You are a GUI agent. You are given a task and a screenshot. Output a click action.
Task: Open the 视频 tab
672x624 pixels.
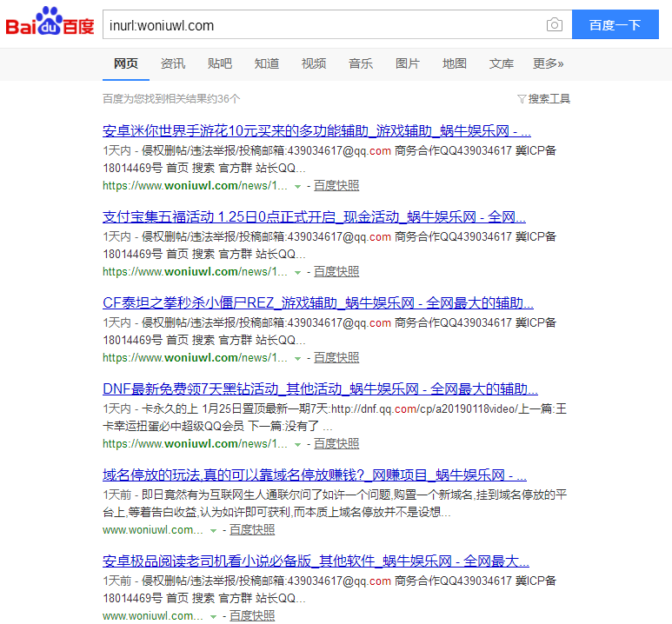pyautogui.click(x=314, y=63)
